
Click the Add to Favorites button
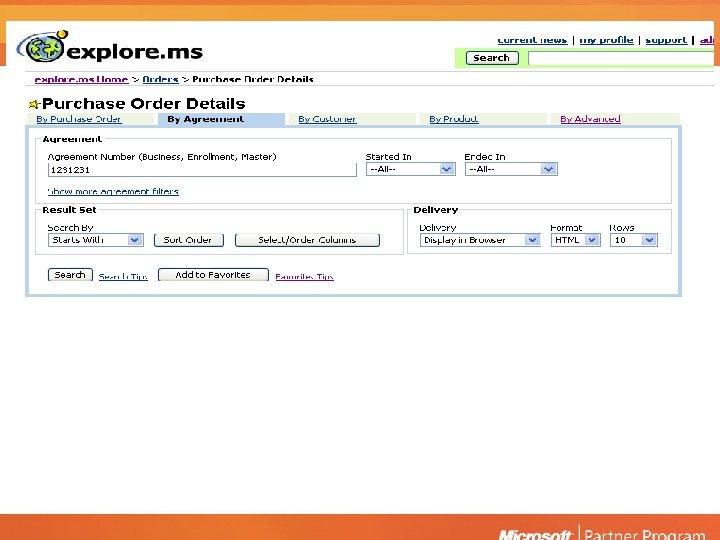tap(213, 275)
